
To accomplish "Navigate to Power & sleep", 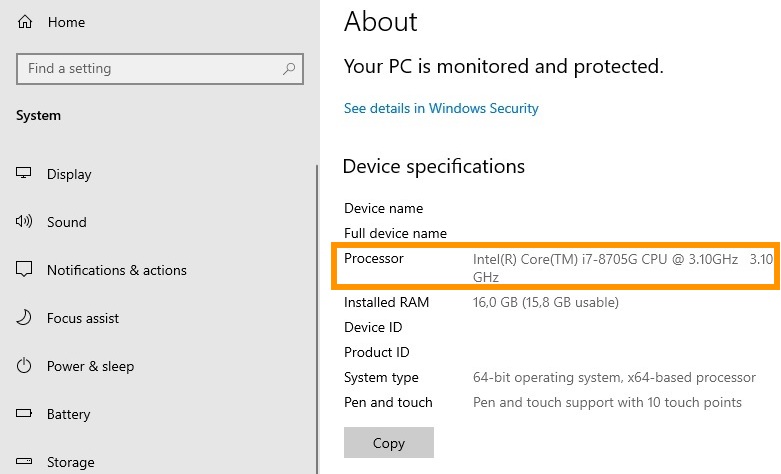I will [x=90, y=366].
